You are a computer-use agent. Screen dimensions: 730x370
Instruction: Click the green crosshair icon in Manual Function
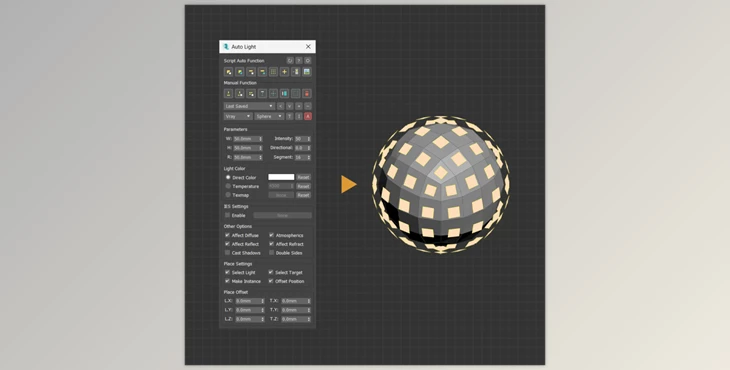click(273, 94)
